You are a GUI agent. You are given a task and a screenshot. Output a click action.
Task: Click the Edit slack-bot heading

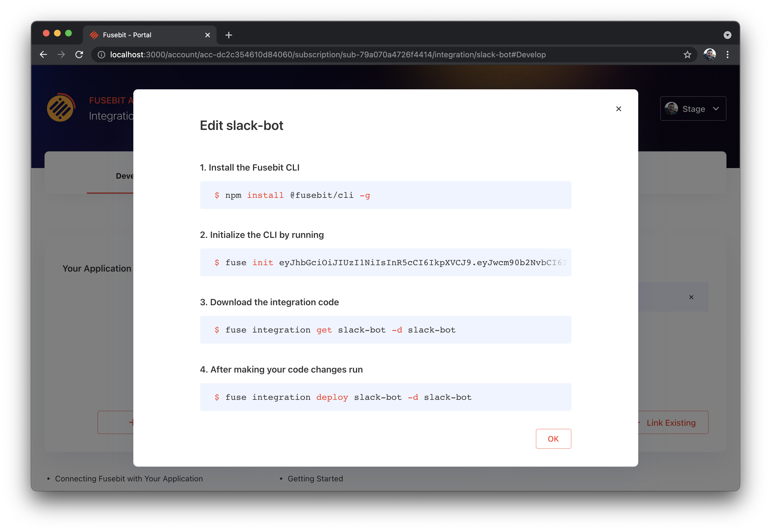241,126
